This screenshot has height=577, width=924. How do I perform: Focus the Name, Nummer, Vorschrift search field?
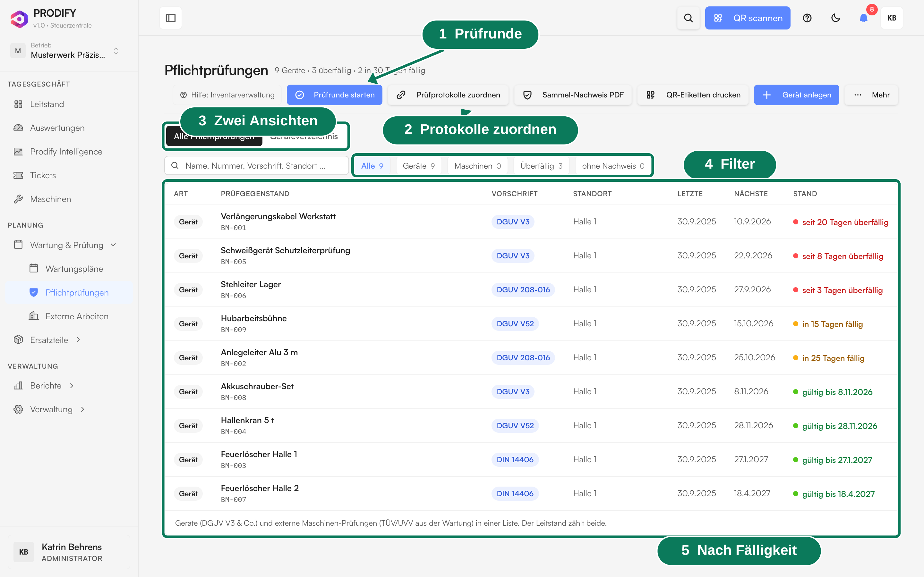[256, 166]
